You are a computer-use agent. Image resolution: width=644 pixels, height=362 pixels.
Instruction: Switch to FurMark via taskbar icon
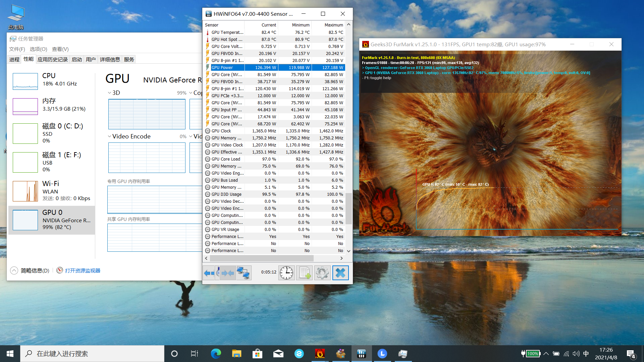[320, 354]
